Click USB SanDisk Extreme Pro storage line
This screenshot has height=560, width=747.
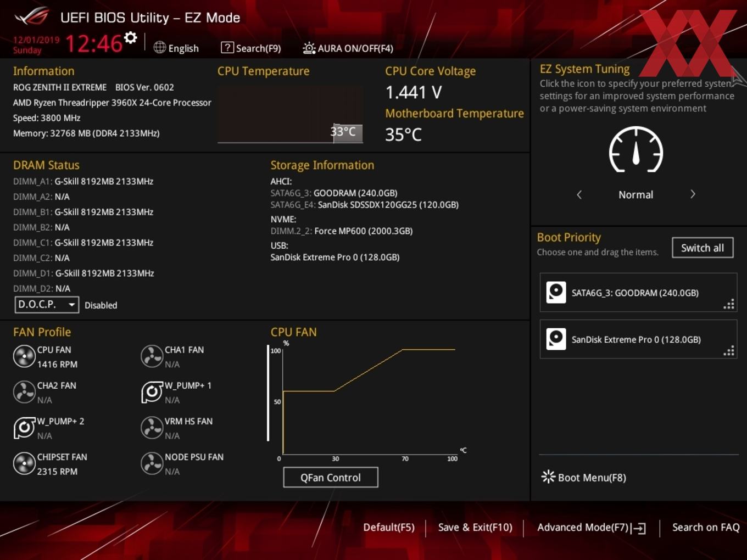click(335, 257)
